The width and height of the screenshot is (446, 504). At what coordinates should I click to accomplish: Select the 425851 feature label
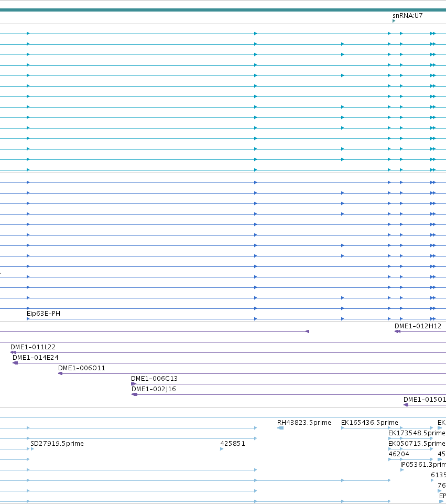pyautogui.click(x=233, y=444)
